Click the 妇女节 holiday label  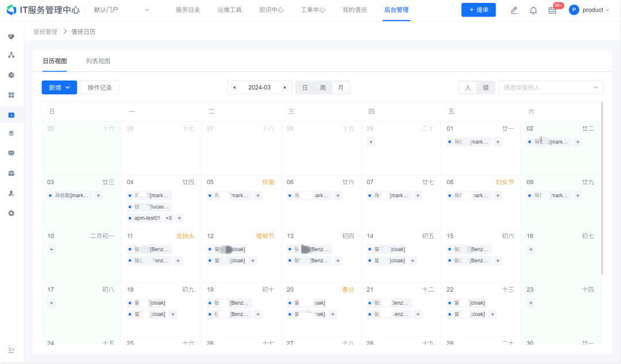point(505,182)
